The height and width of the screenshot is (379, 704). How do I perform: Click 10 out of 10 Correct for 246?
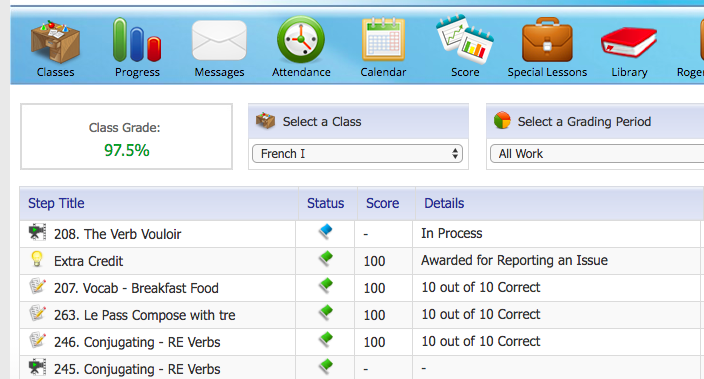click(x=481, y=341)
